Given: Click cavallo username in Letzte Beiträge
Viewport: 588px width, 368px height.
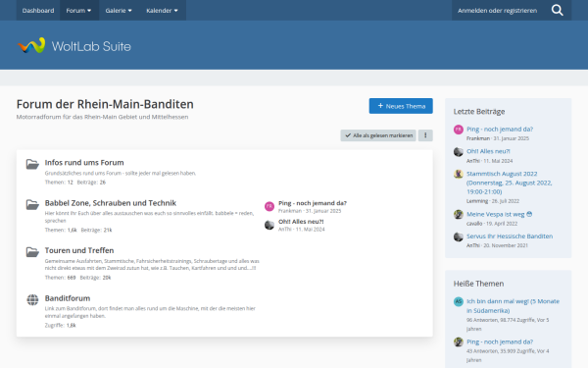Looking at the screenshot, I should pos(474,224).
